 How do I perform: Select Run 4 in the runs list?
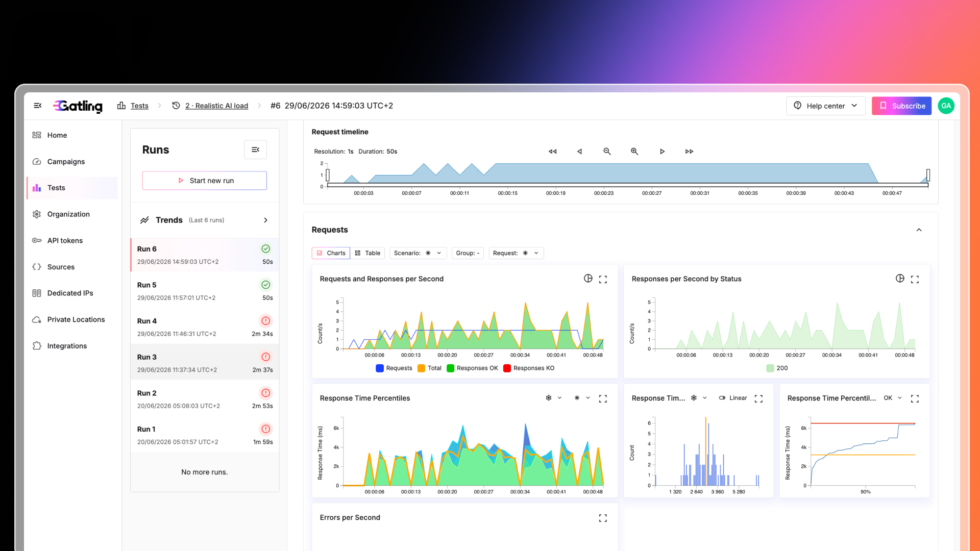point(205,327)
